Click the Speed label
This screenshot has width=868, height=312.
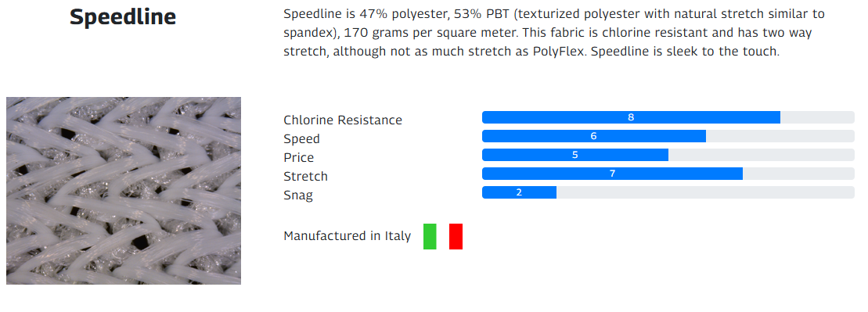[x=301, y=139]
